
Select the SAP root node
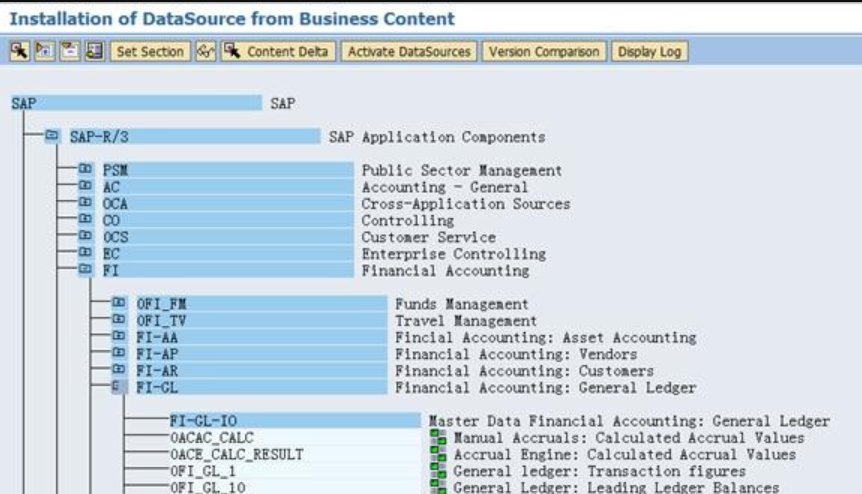[136, 103]
